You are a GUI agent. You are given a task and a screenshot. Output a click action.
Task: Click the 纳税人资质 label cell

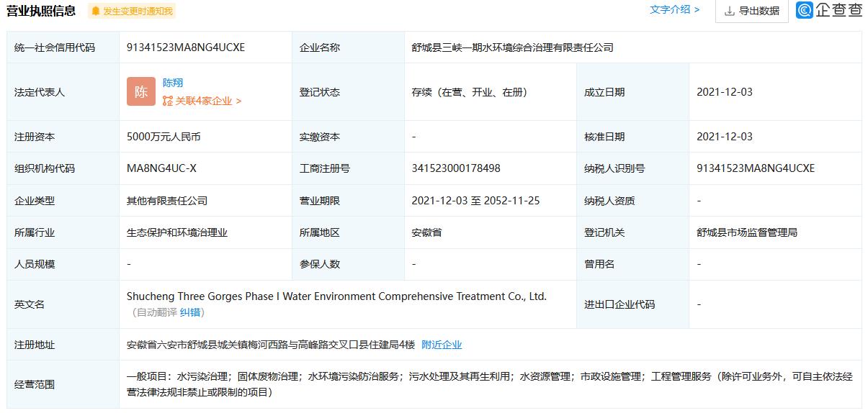click(x=632, y=201)
